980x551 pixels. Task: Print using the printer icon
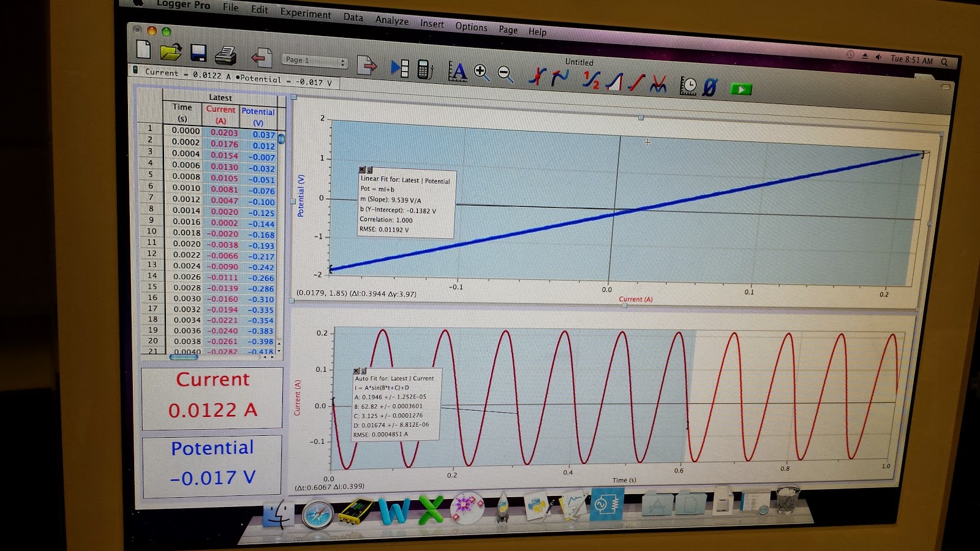pyautogui.click(x=226, y=55)
